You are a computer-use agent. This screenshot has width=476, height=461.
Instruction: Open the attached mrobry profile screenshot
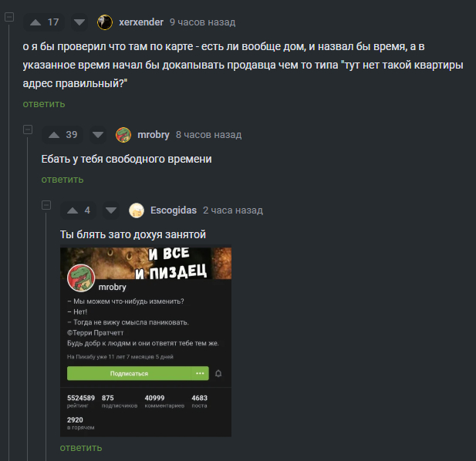pos(146,342)
